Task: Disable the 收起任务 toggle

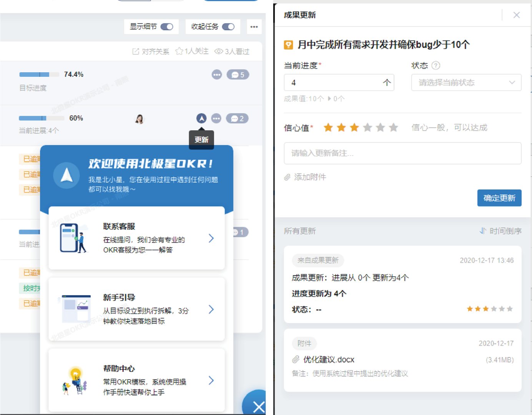Action: pyautogui.click(x=228, y=27)
